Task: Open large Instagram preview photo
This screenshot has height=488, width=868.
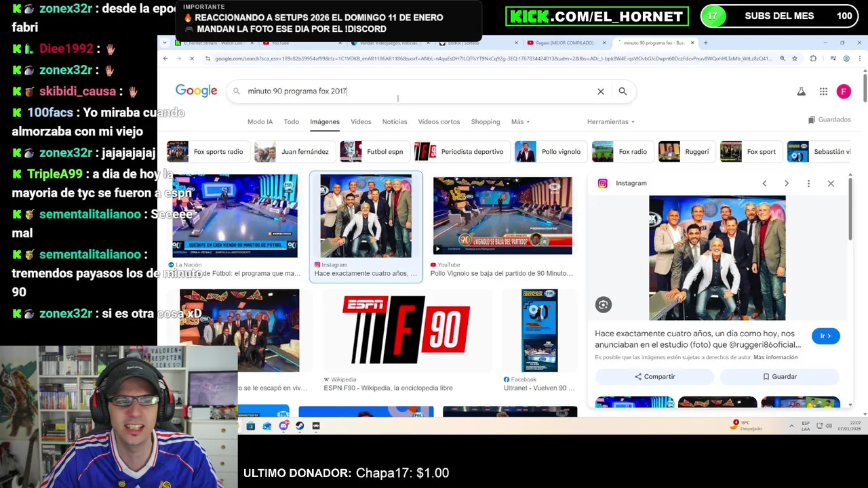Action: [717, 258]
